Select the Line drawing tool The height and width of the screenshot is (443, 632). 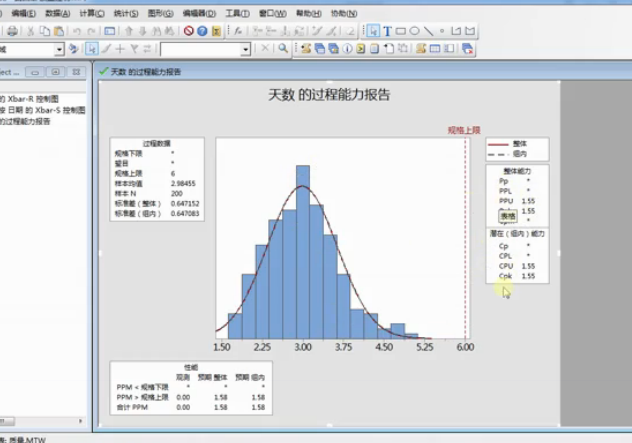[428, 31]
